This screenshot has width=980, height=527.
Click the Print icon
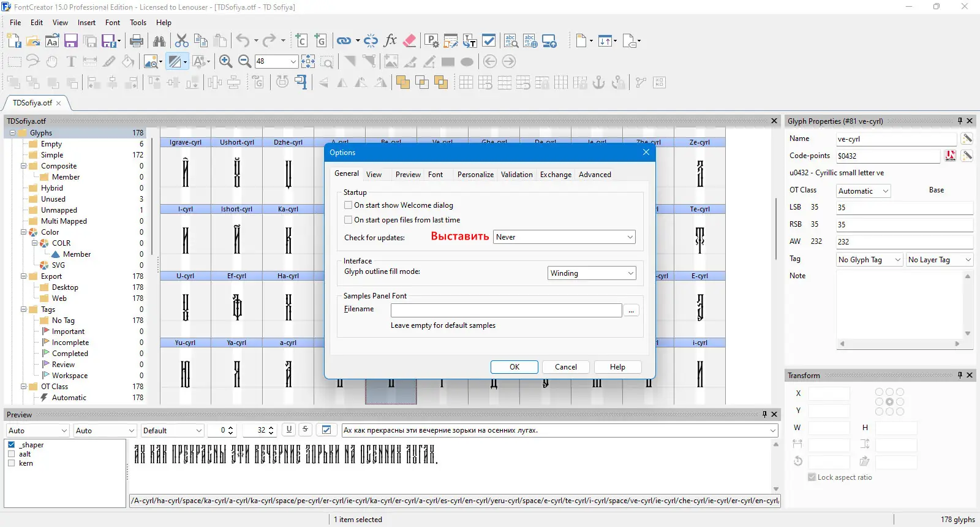click(137, 41)
